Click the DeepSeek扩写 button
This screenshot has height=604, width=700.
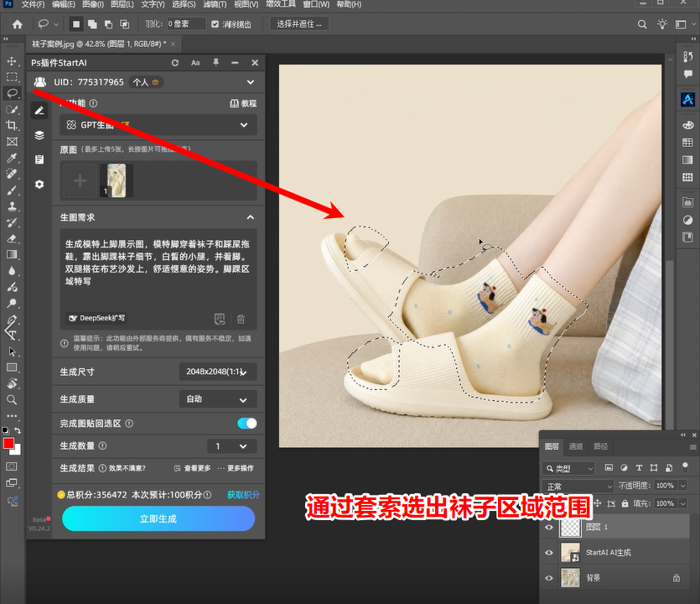click(x=96, y=318)
